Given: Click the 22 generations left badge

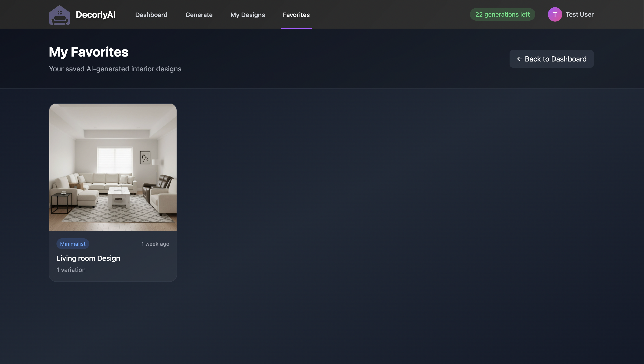Looking at the screenshot, I should click(x=502, y=14).
